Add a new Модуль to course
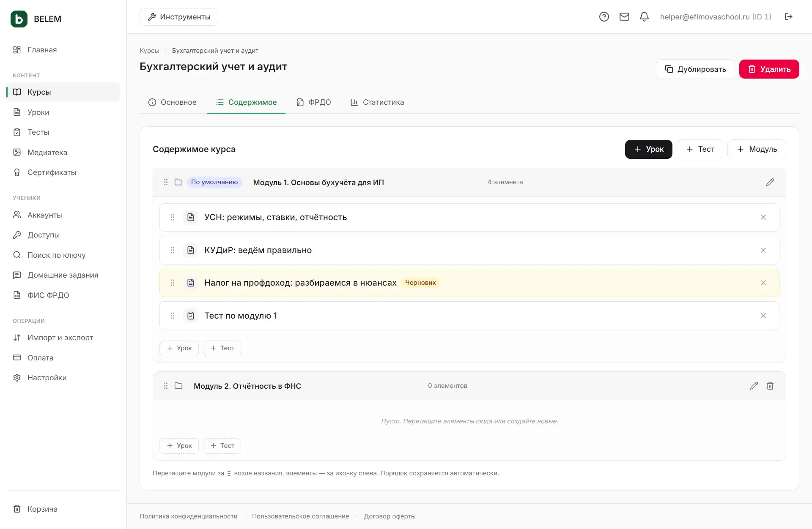Image resolution: width=812 pixels, height=529 pixels. click(757, 149)
